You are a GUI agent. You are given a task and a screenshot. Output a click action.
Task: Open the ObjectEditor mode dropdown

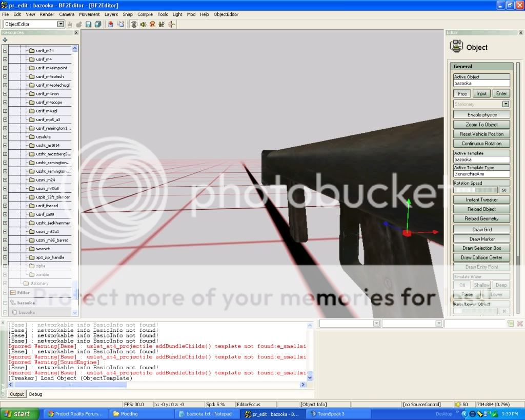(61, 24)
